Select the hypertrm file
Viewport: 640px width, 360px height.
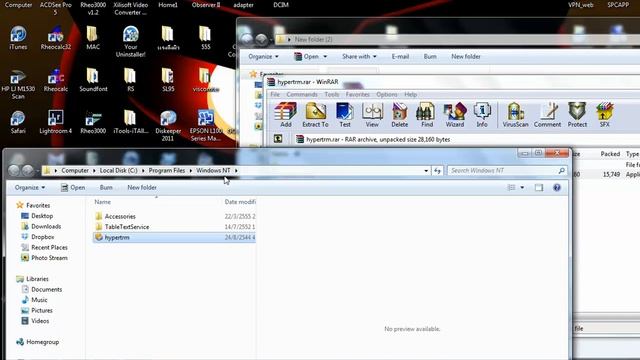click(x=174, y=237)
